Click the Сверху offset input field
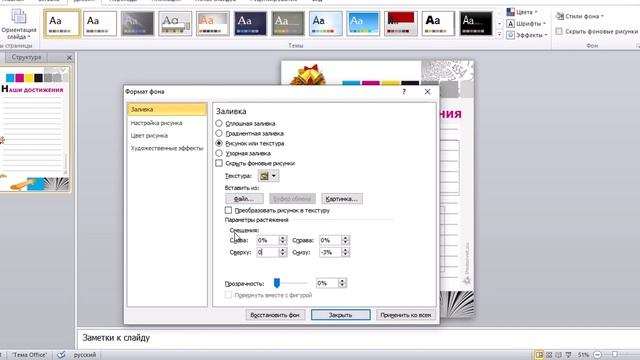The image size is (640, 360). click(267, 252)
